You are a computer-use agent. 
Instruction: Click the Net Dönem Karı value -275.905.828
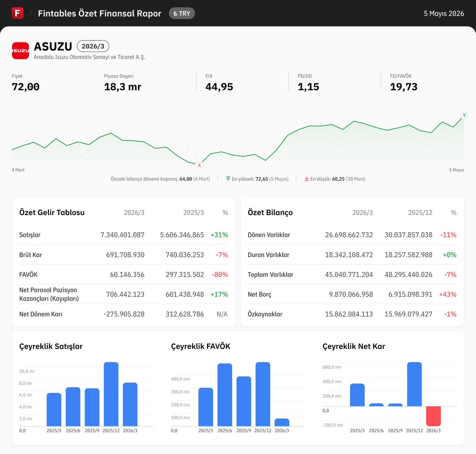pyautogui.click(x=124, y=314)
